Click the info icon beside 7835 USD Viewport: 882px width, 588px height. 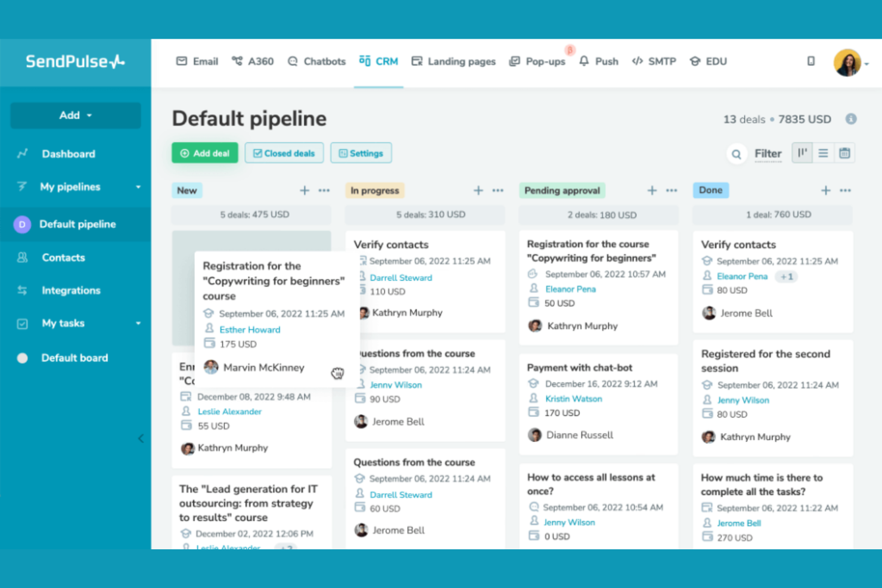point(851,119)
